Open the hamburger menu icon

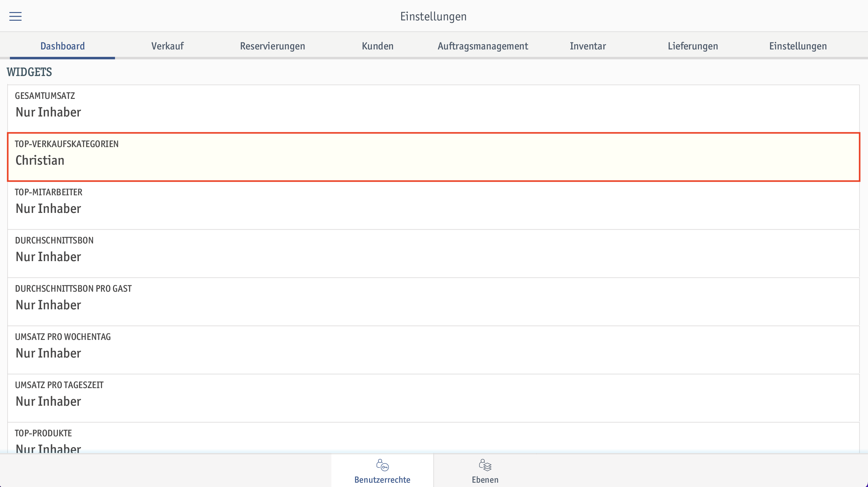[15, 16]
